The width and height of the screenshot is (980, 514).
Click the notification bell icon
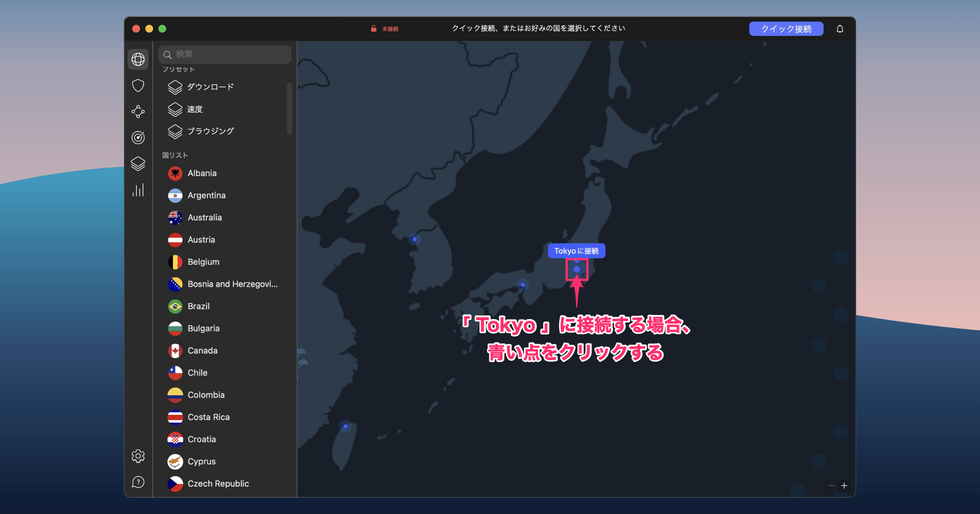click(840, 29)
